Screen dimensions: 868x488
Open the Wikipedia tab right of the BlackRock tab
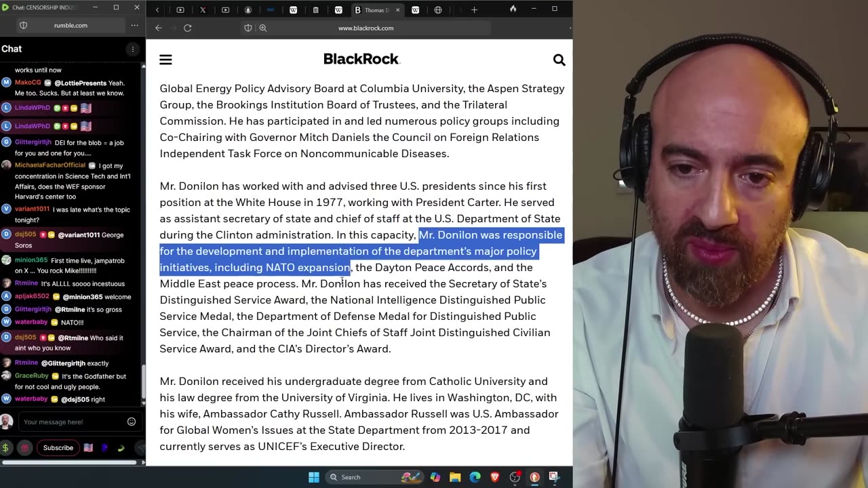415,10
